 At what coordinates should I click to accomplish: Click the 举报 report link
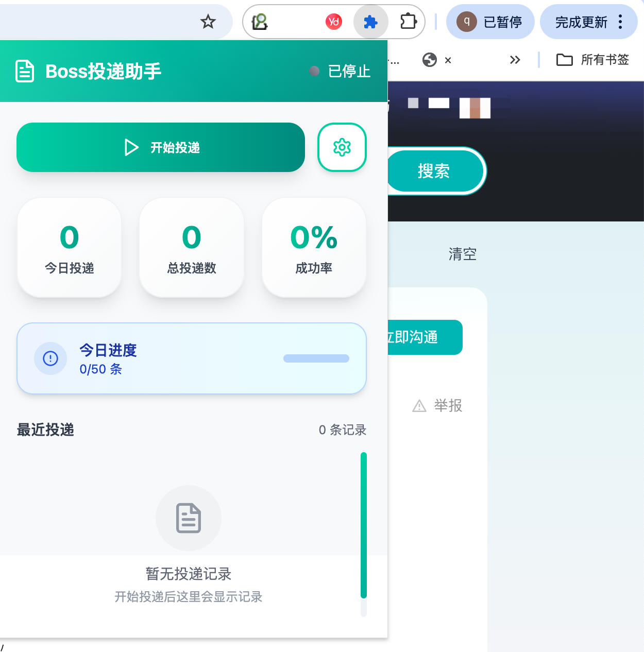448,406
